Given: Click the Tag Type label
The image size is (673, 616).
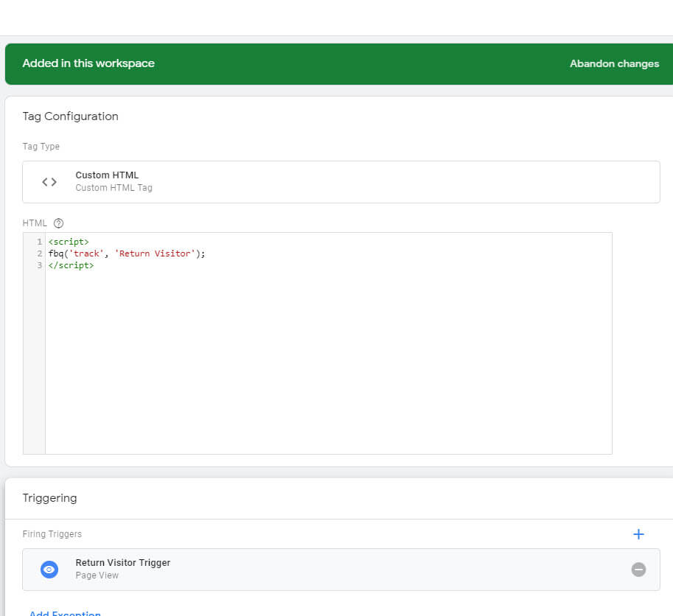Looking at the screenshot, I should (x=41, y=147).
